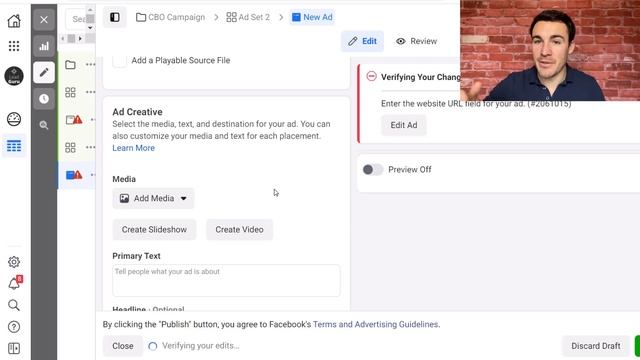Open notifications bell

point(14,283)
